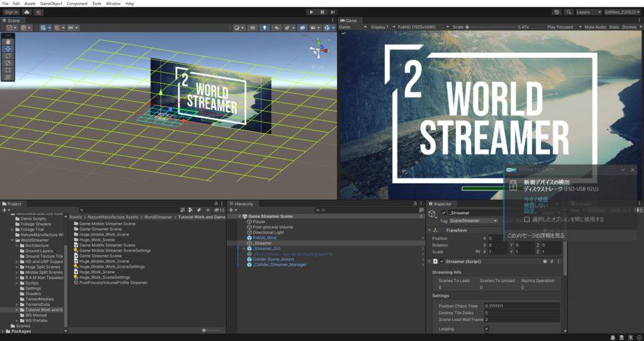Select the Rect transform tool
This screenshot has height=341, width=644.
[8, 70]
